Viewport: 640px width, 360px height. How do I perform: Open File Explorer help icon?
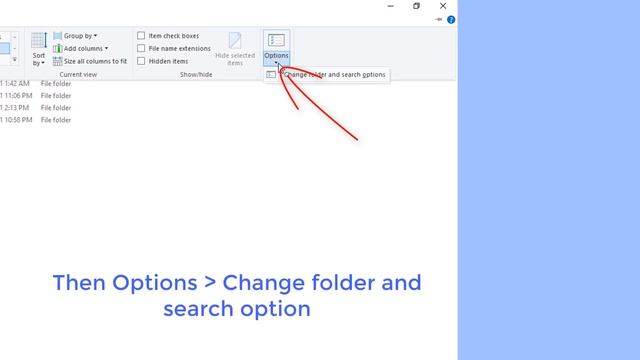451,20
